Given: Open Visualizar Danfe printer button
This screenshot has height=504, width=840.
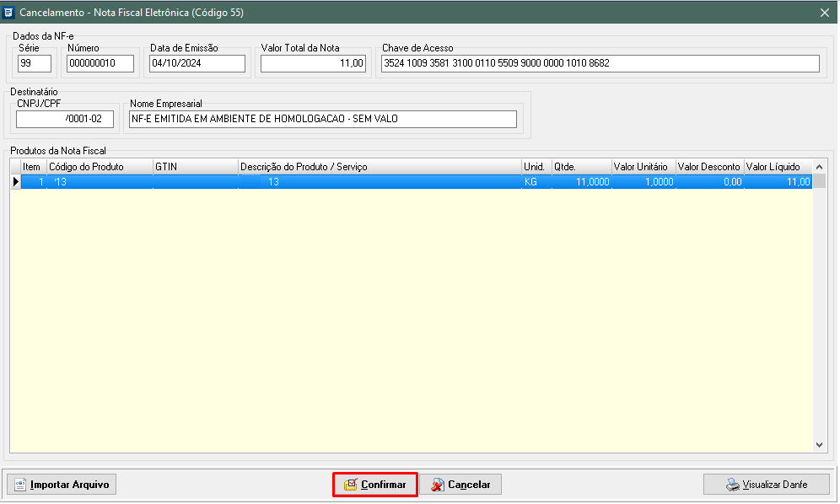Looking at the screenshot, I should (766, 485).
